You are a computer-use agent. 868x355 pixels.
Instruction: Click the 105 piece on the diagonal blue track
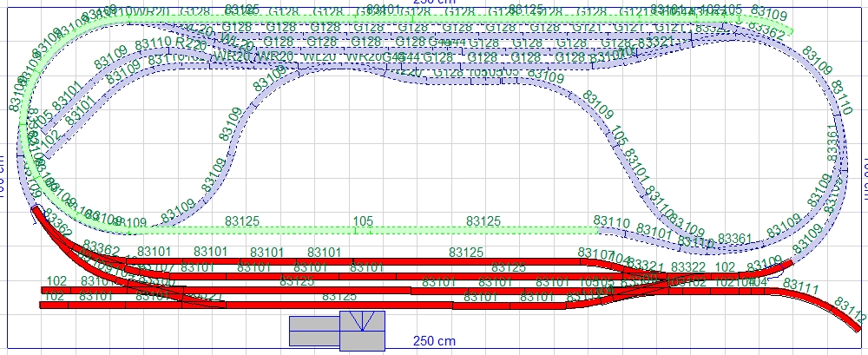coord(618,137)
